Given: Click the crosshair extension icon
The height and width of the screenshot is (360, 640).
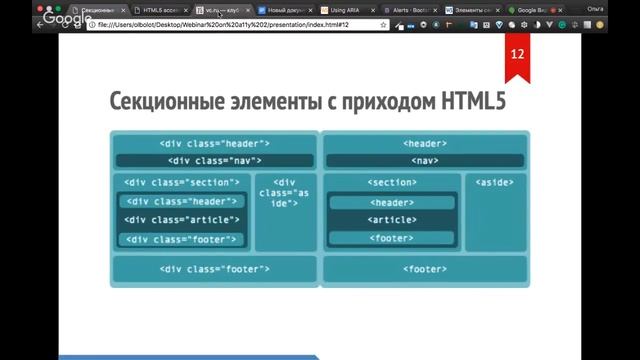Looking at the screenshot, I should pyautogui.click(x=575, y=25).
